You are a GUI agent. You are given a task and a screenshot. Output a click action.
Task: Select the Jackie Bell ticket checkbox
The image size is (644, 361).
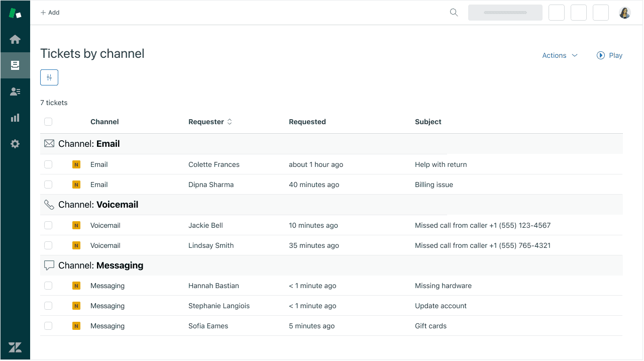(x=48, y=225)
